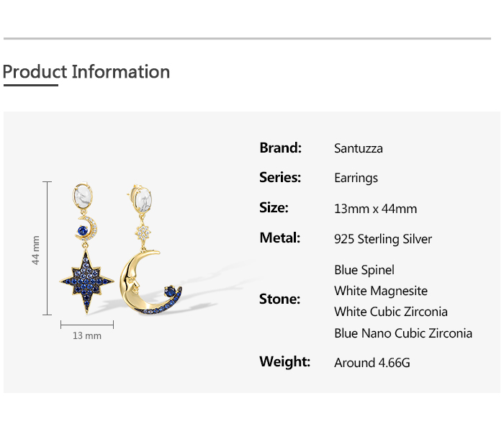This screenshot has width=504, height=429.
Task: Select the Around 4.66G weight value
Action: coord(372,363)
